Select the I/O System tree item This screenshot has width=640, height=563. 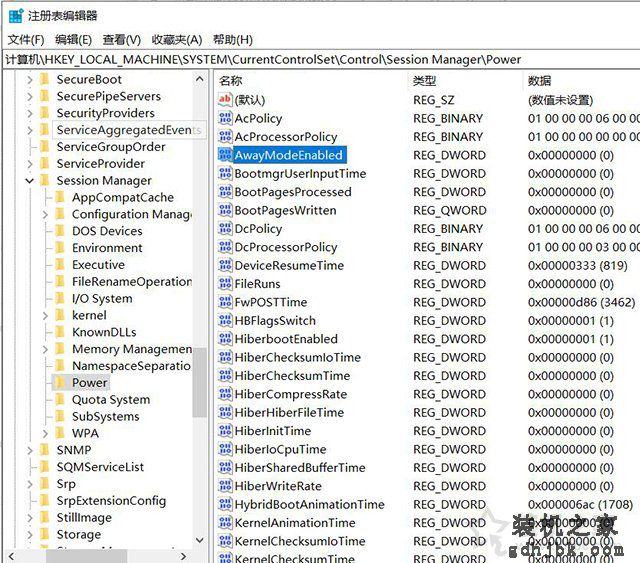pyautogui.click(x=102, y=298)
